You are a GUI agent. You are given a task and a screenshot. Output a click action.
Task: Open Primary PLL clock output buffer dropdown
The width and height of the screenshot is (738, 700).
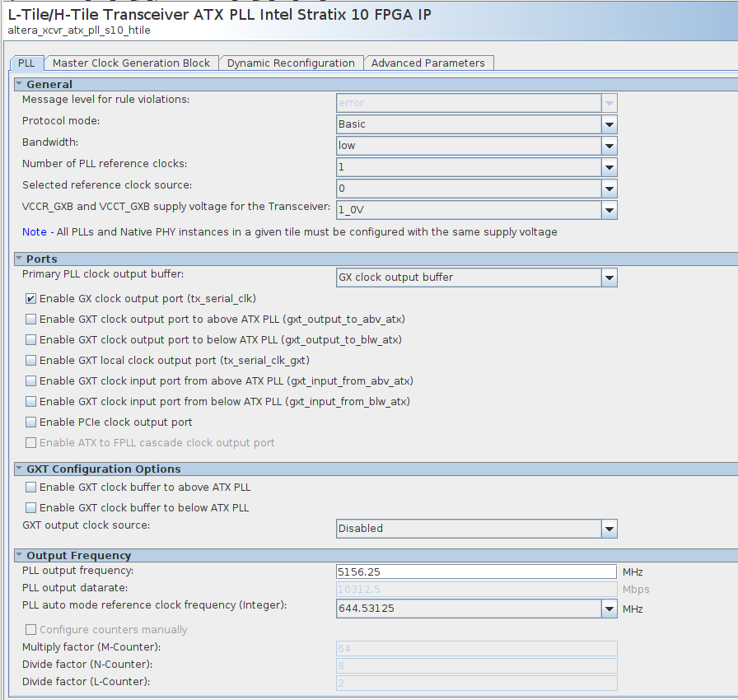pos(476,278)
